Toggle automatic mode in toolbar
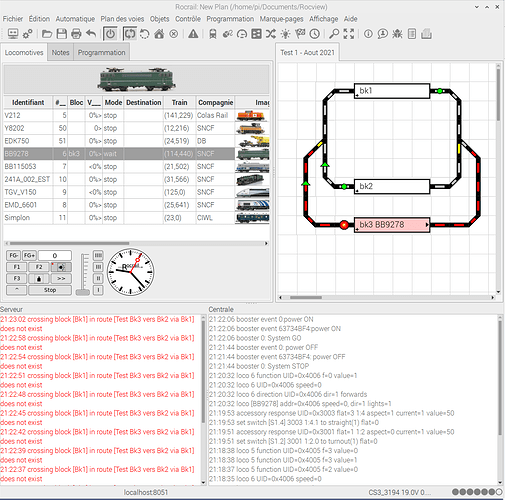 (x=130, y=34)
